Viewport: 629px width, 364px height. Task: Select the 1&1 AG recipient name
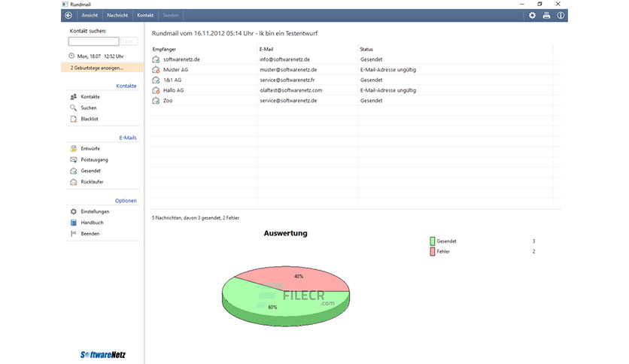pos(172,80)
